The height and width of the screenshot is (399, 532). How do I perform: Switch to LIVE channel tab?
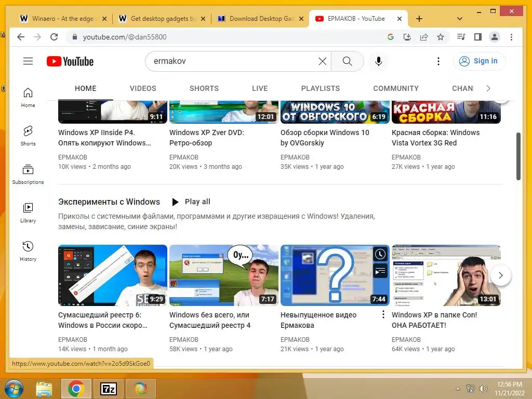[x=260, y=88]
